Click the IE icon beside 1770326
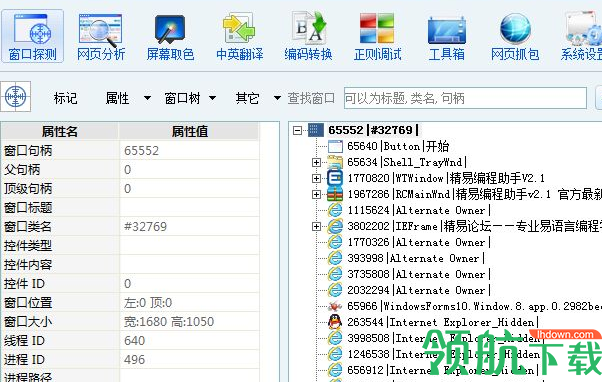Screen dimensions: 602x382 tap(335, 243)
